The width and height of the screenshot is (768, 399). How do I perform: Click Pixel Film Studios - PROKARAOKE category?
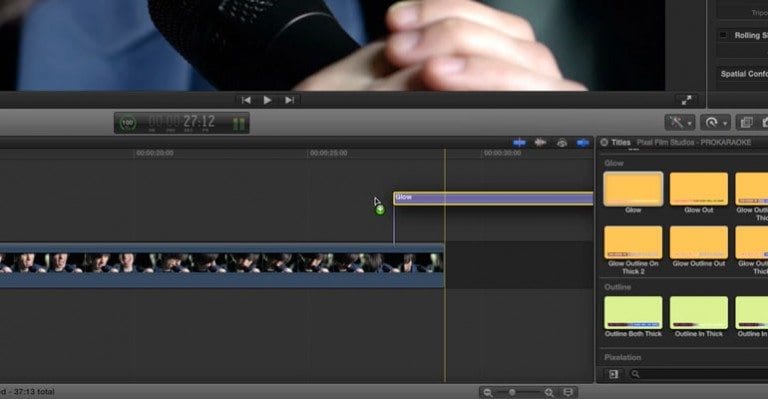tap(694, 142)
